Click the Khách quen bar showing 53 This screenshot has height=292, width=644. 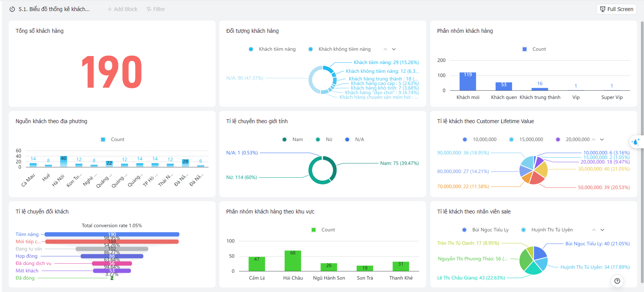(504, 86)
